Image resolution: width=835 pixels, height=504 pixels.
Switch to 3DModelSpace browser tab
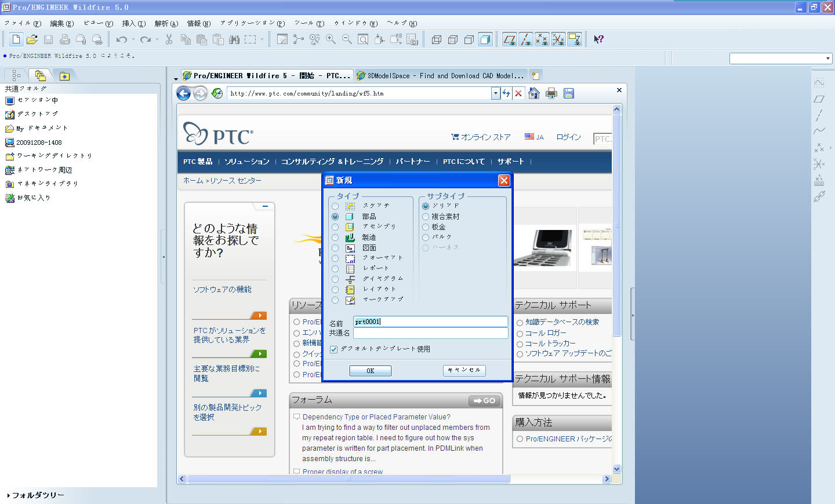click(x=441, y=76)
